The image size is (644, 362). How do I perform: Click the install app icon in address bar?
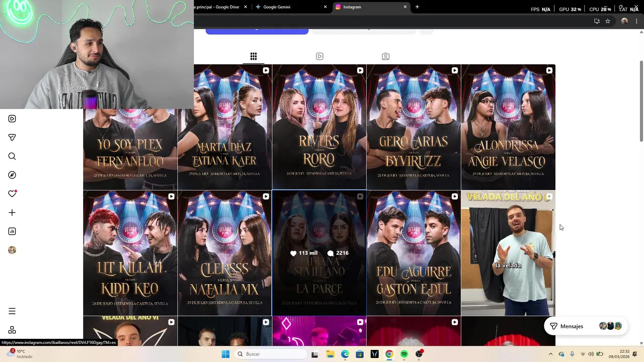tap(597, 21)
